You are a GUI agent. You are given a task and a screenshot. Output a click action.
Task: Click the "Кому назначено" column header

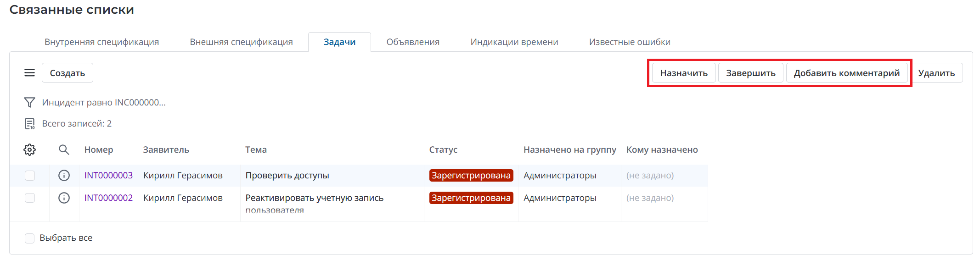pyautogui.click(x=662, y=150)
